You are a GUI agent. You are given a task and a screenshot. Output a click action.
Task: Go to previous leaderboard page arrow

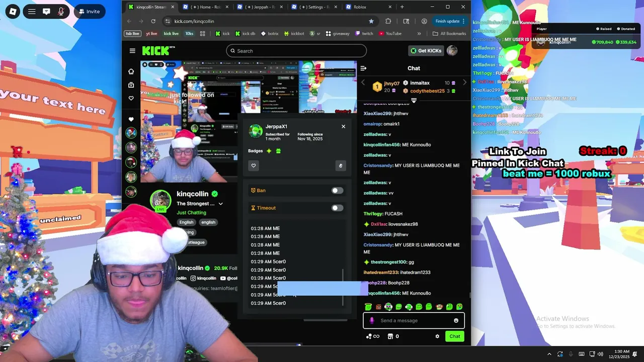[363, 83]
